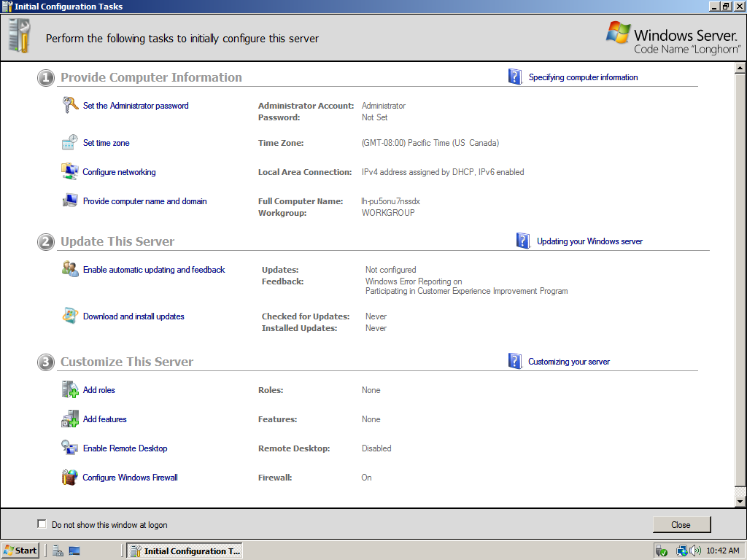Click the users icon for automatic updating
The image size is (747, 560).
70,270
